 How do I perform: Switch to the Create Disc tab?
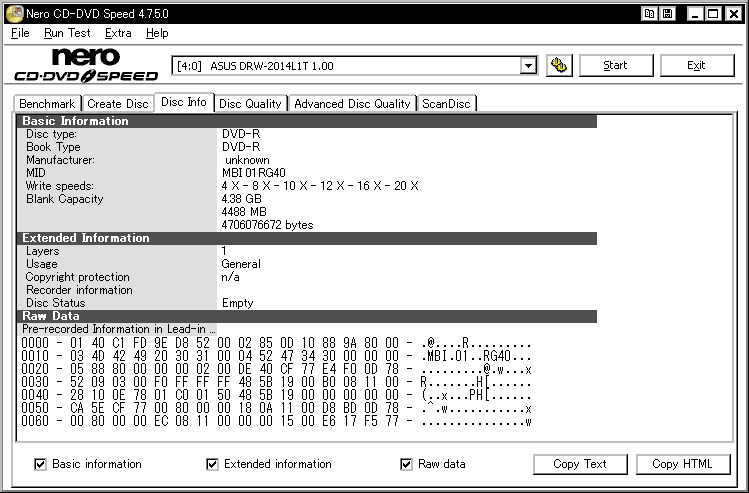(x=118, y=104)
